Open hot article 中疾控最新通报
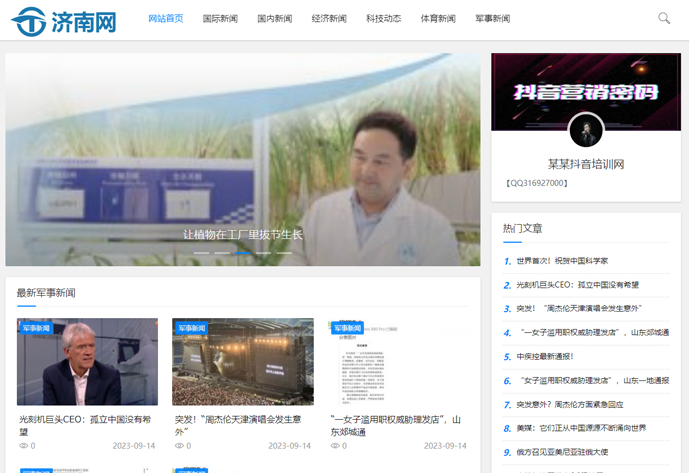This screenshot has height=473, width=689. pos(544,356)
